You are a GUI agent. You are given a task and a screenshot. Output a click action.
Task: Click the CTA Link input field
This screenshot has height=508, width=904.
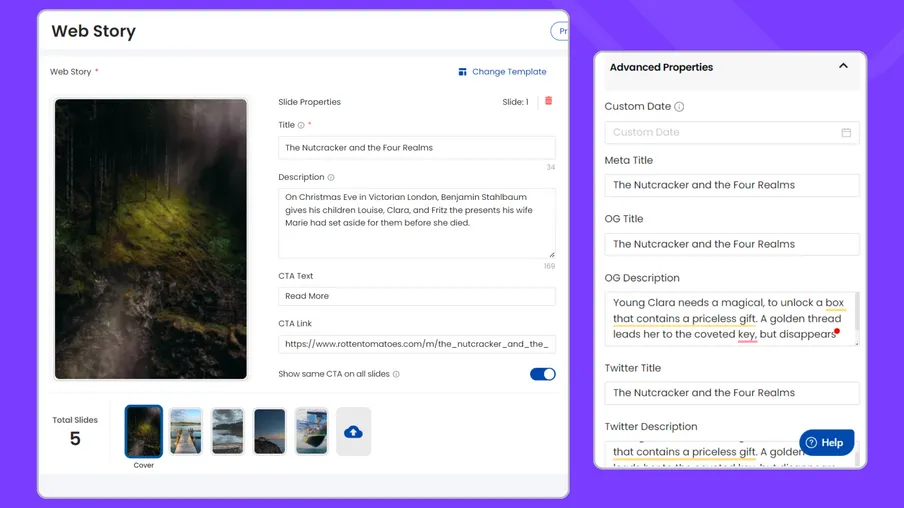pyautogui.click(x=416, y=344)
